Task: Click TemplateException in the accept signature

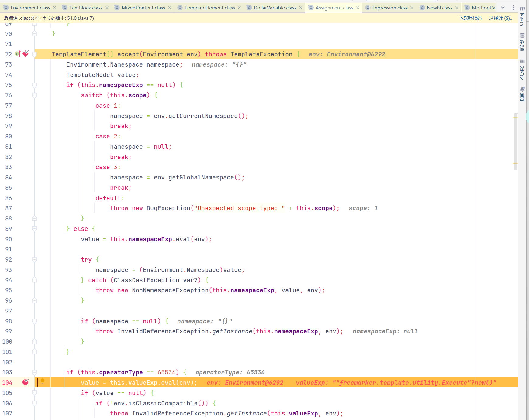Action: 261,54
